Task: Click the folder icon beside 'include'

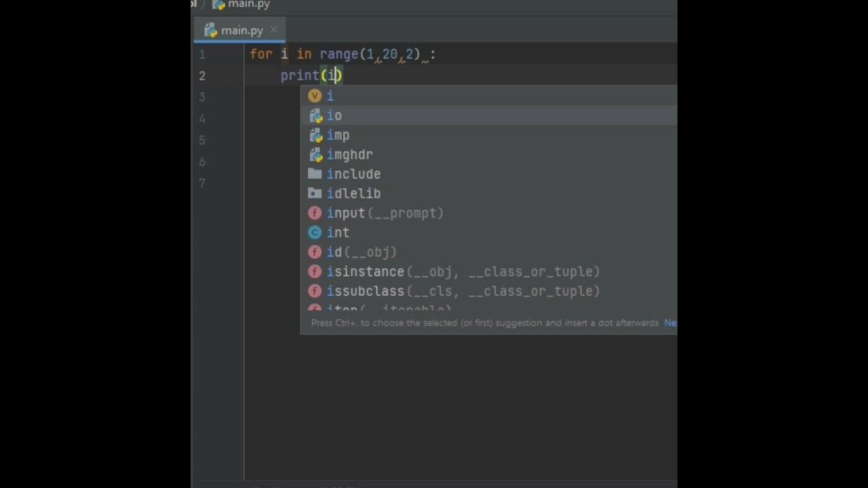Action: click(315, 174)
